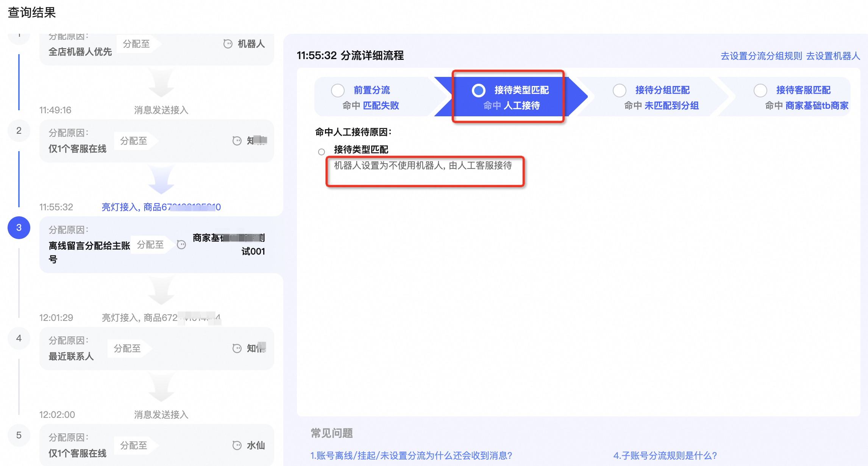The image size is (868, 466).
Task: Click the avatar icon next to 试001
Action: coord(181,245)
